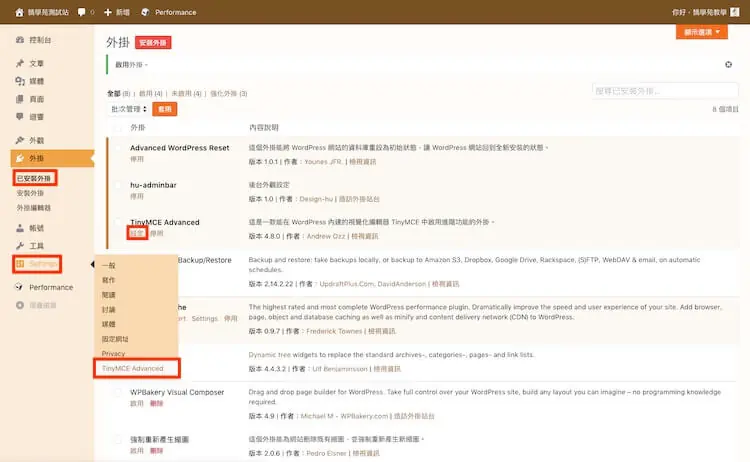This screenshot has width=750, height=462.
Task: Select 閱讀 in Settings flyout menu
Action: pyautogui.click(x=109, y=295)
